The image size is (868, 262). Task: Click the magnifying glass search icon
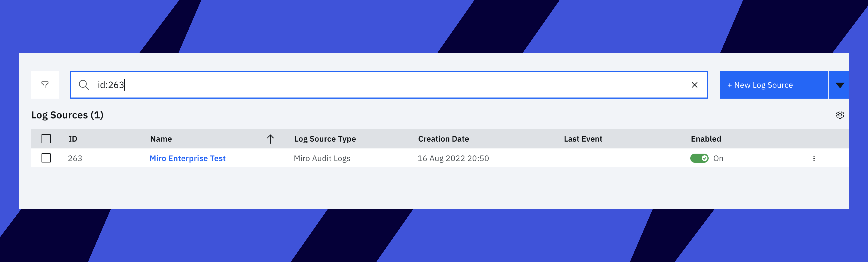pyautogui.click(x=84, y=85)
